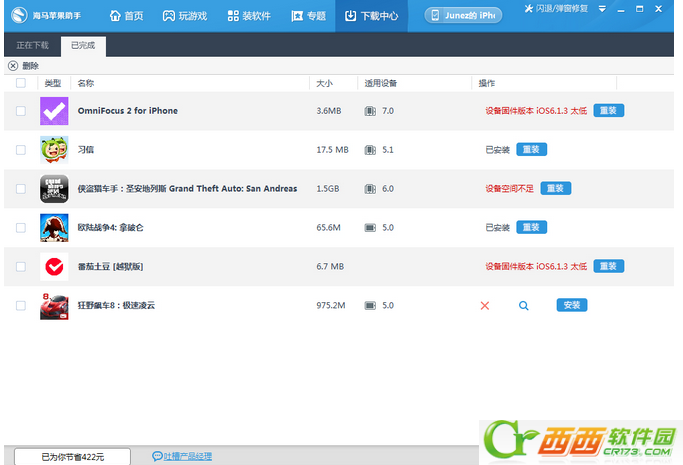Click device icon in OmniFocus row

click(370, 111)
